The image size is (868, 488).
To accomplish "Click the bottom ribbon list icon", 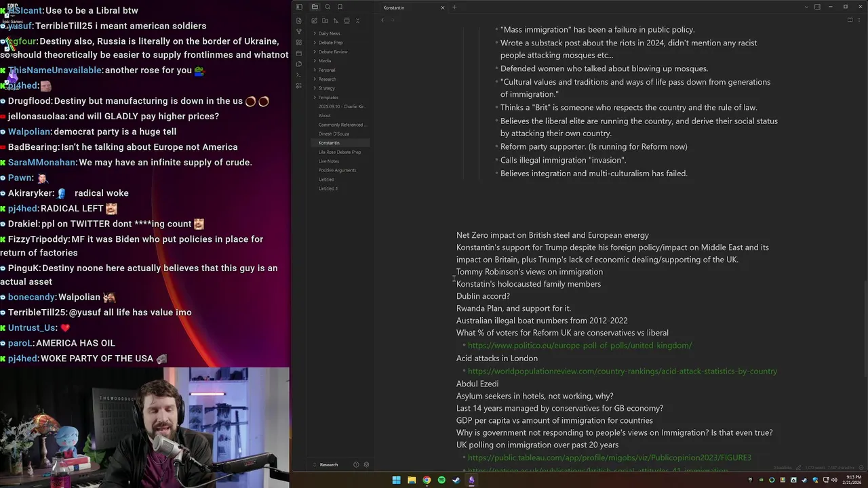I will [x=299, y=85].
